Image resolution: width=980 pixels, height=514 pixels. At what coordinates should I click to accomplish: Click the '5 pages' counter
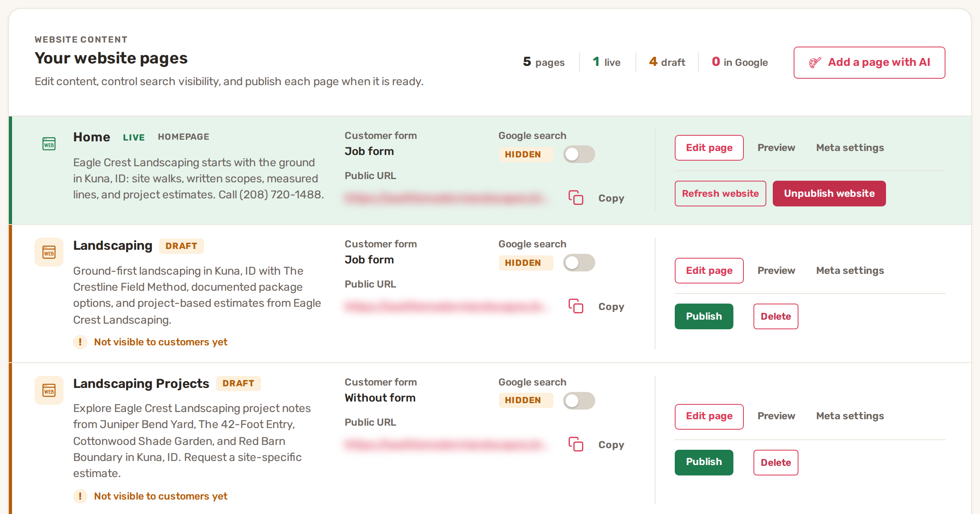click(x=543, y=62)
